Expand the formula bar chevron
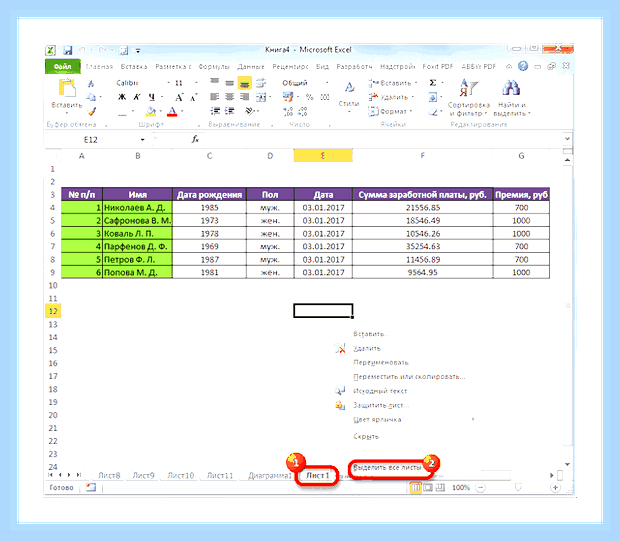620x541 pixels. pos(567,139)
